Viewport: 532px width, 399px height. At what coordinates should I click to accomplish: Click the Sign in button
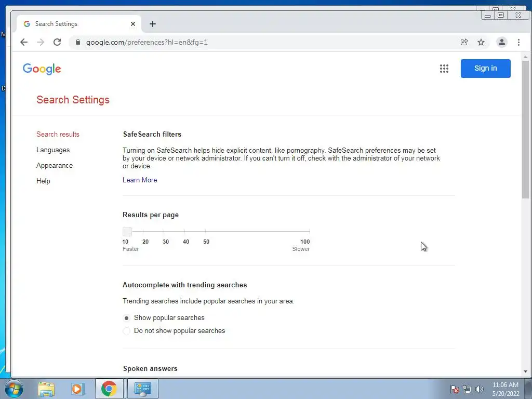485,69
